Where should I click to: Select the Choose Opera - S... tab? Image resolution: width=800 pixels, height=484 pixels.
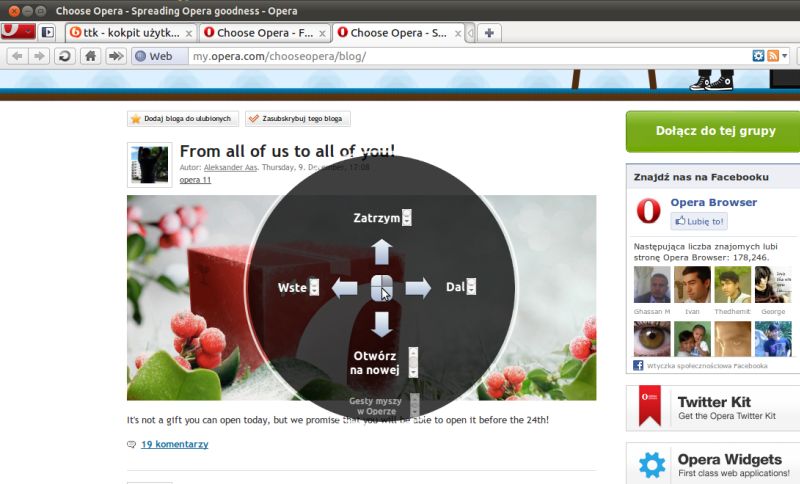point(398,33)
